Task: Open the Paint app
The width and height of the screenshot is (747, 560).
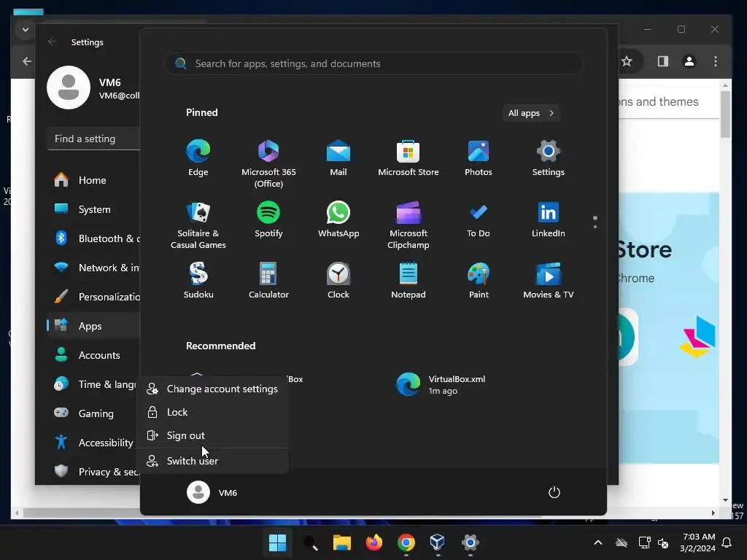Action: point(479,281)
